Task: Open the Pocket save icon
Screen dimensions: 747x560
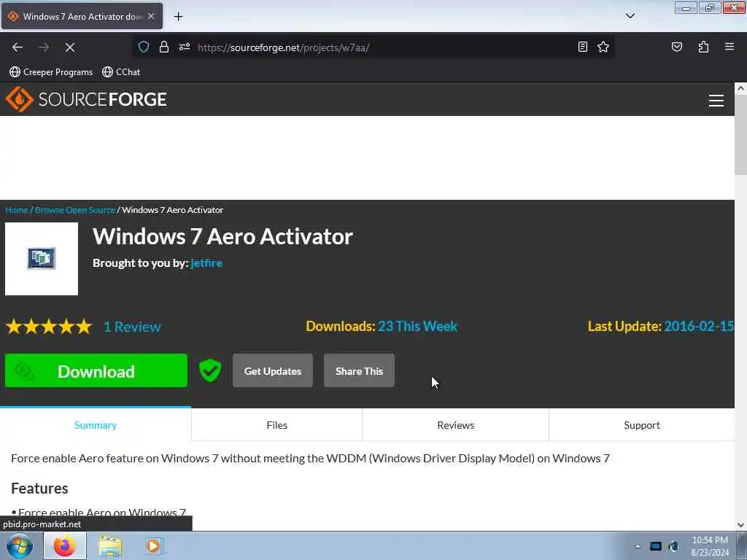Action: click(676, 47)
